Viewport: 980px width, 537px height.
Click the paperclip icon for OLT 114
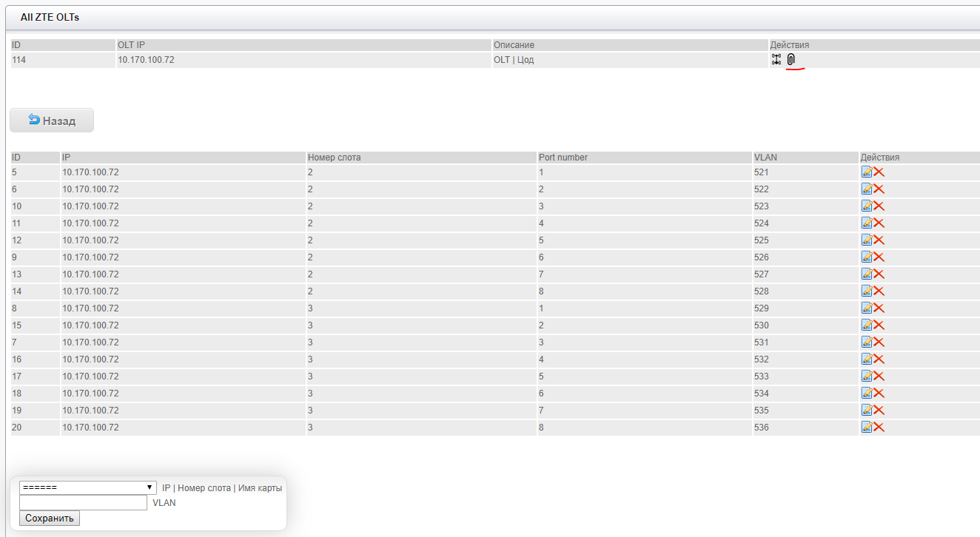(x=791, y=60)
